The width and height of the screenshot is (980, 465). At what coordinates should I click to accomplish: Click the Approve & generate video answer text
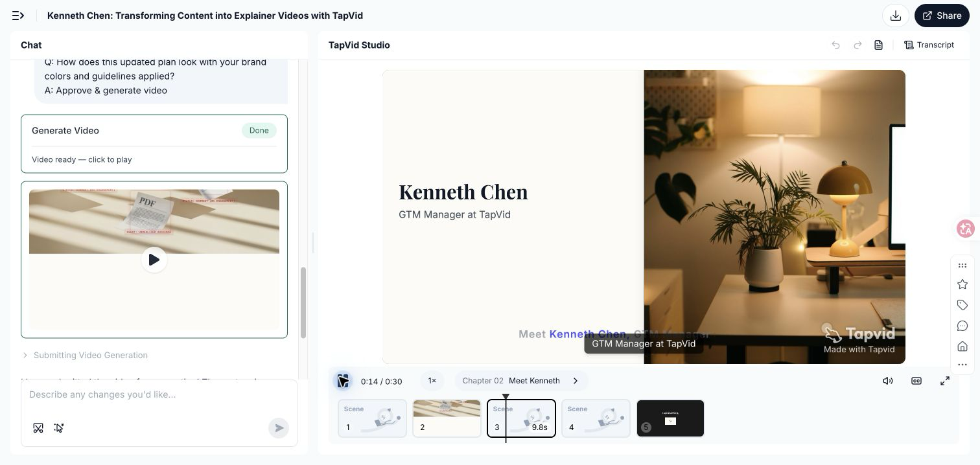click(x=106, y=91)
